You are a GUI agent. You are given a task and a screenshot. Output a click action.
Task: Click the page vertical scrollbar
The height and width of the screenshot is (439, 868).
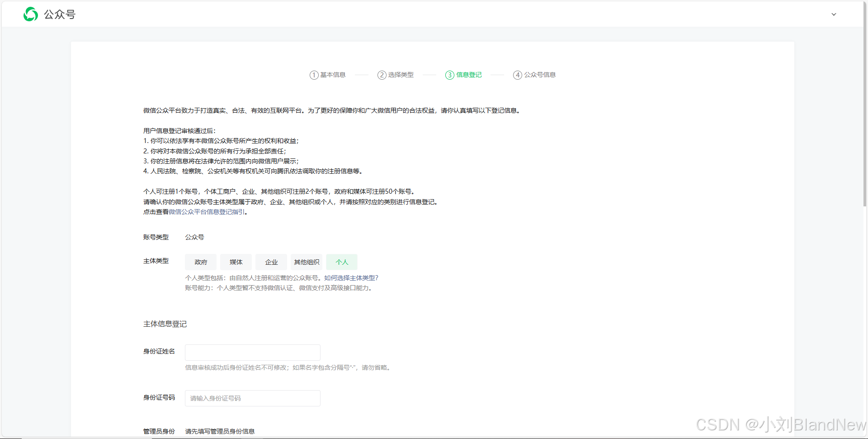tap(865, 104)
